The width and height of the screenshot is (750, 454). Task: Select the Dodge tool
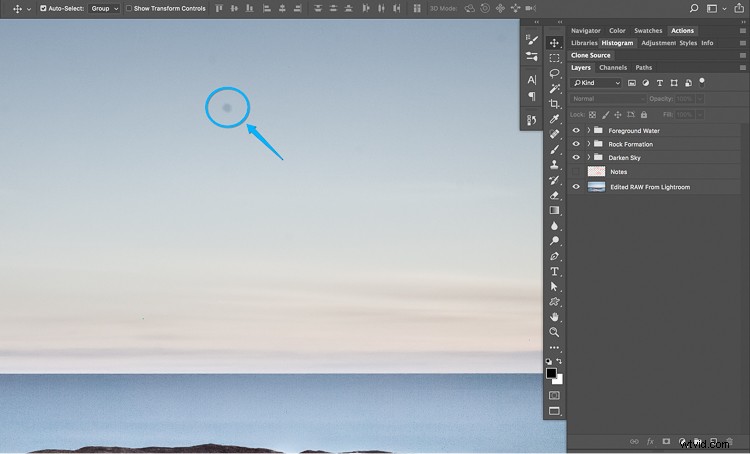(x=554, y=241)
